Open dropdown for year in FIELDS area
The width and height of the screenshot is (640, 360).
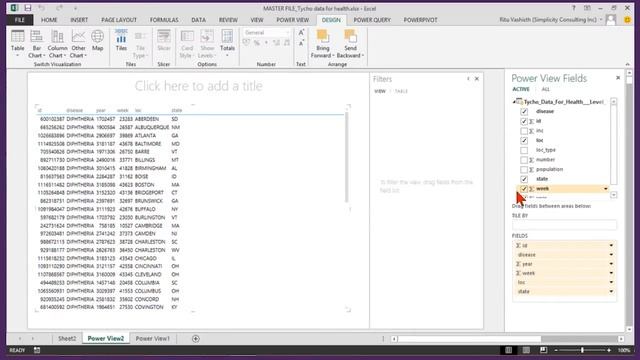611,264
